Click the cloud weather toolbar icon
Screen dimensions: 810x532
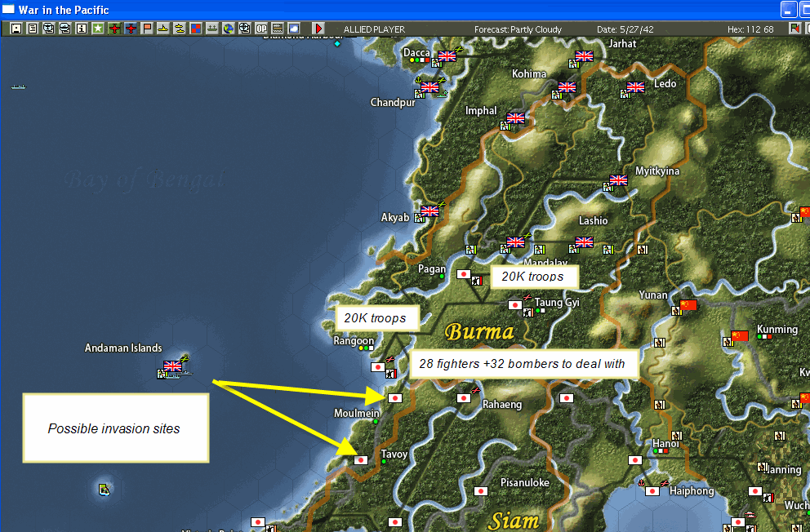294,29
